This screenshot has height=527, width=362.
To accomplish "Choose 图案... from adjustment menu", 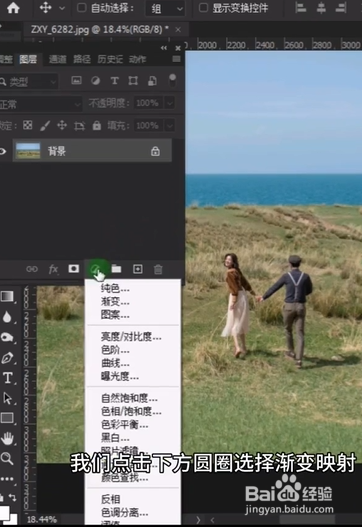I will 115,315.
